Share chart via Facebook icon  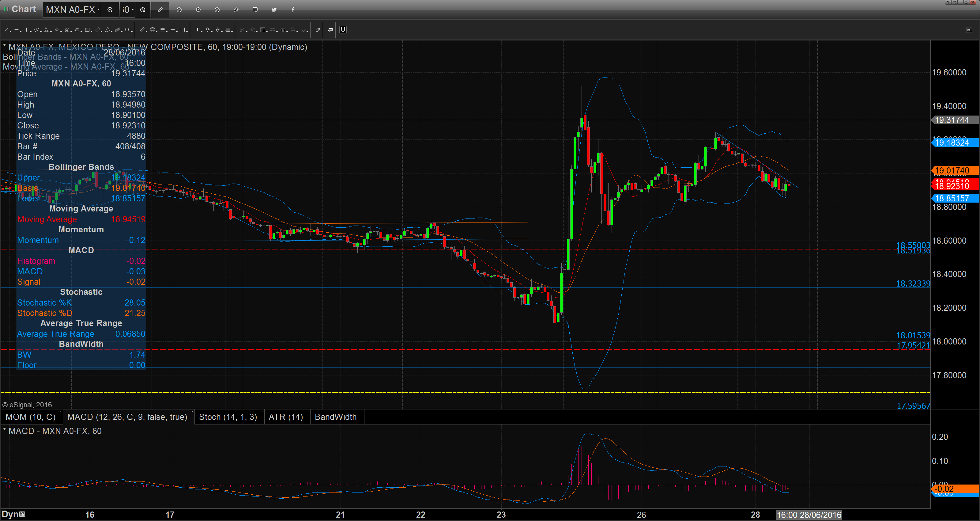coord(293,10)
